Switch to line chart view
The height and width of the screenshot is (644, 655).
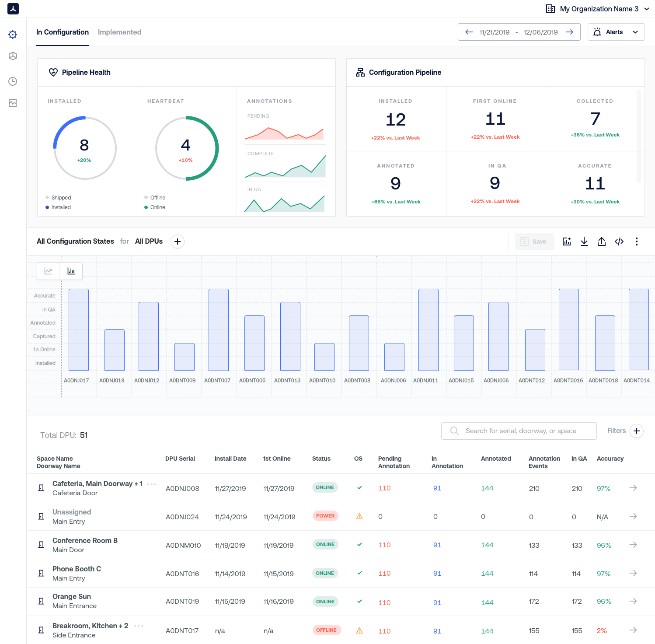click(x=49, y=271)
